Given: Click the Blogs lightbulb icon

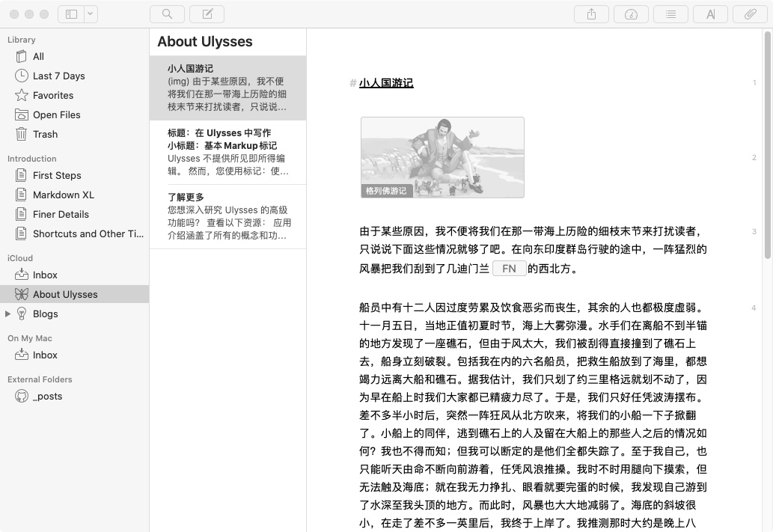Looking at the screenshot, I should [21, 314].
